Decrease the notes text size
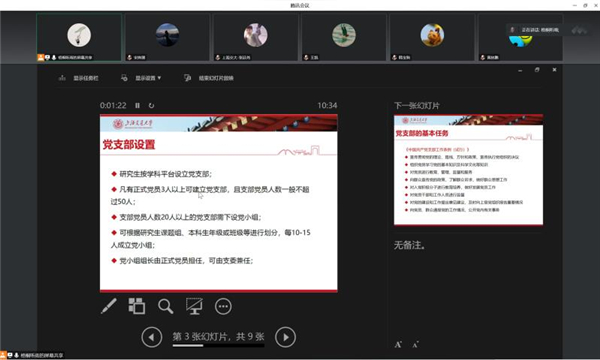600x360 pixels. 415,345
